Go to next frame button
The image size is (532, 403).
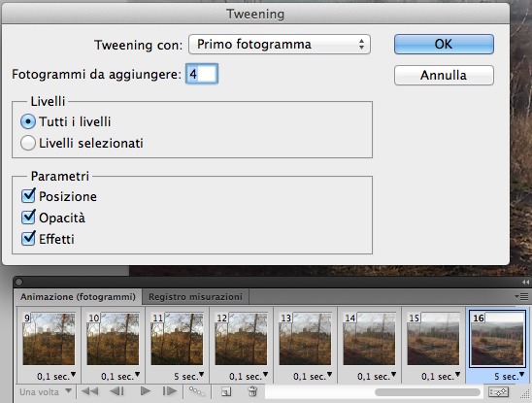point(169,391)
